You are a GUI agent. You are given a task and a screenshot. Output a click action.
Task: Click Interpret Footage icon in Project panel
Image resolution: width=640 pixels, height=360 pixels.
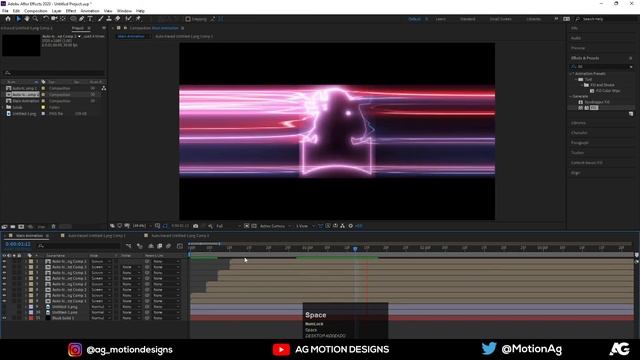click(4, 227)
